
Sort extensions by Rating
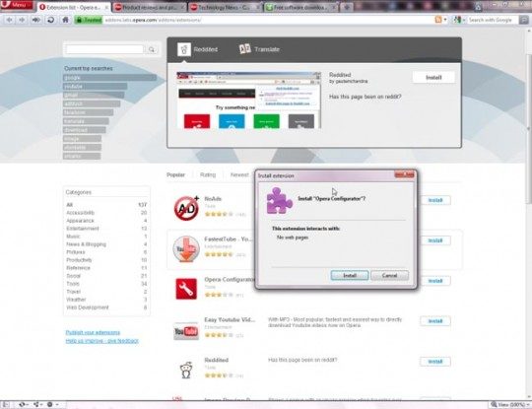(x=208, y=174)
